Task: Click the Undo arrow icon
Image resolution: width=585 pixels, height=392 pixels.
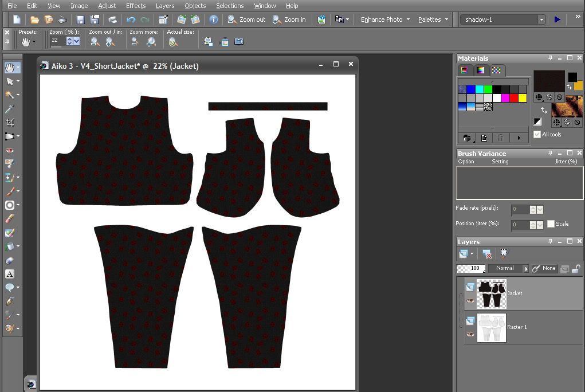Action: tap(131, 19)
